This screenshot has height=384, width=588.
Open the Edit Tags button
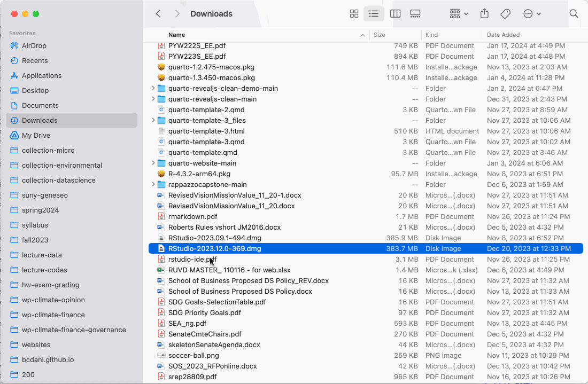click(505, 14)
